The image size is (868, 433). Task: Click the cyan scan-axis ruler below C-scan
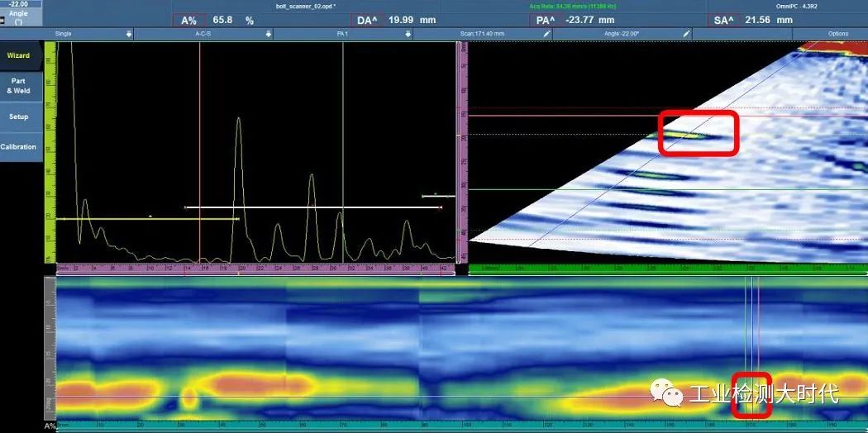click(462, 424)
